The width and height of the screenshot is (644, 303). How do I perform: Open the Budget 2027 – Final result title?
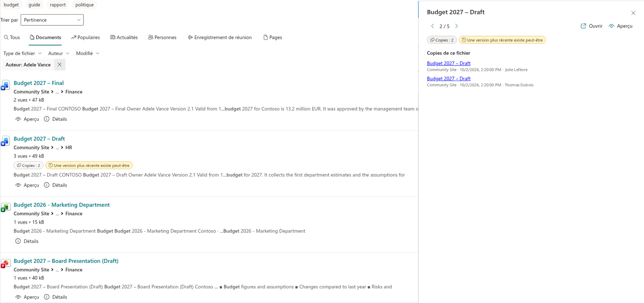[x=38, y=83]
